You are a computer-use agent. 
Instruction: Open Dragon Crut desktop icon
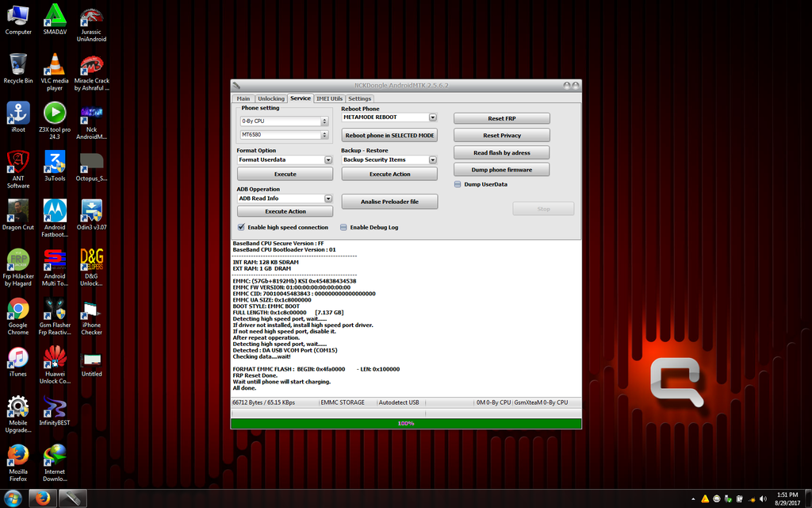(x=18, y=214)
